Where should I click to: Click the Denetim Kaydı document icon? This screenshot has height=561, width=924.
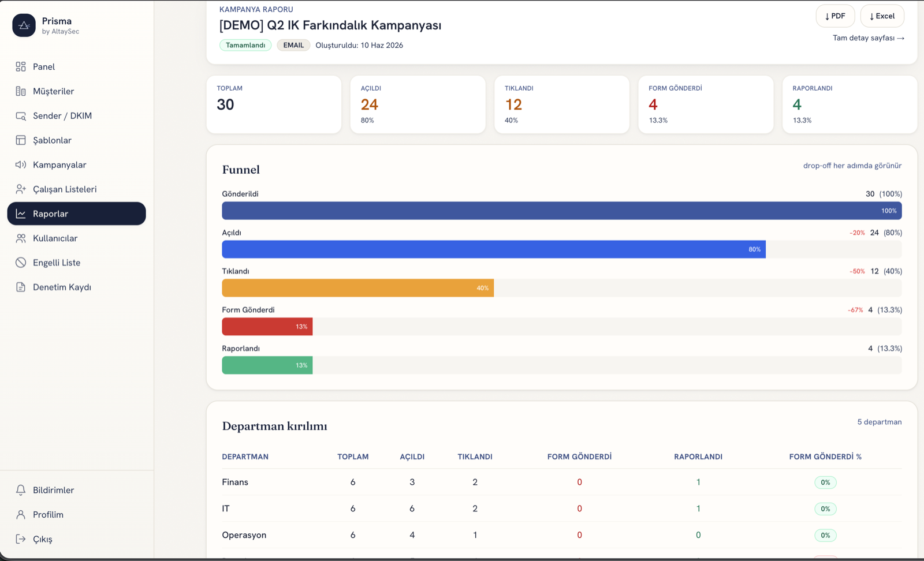[x=21, y=287]
